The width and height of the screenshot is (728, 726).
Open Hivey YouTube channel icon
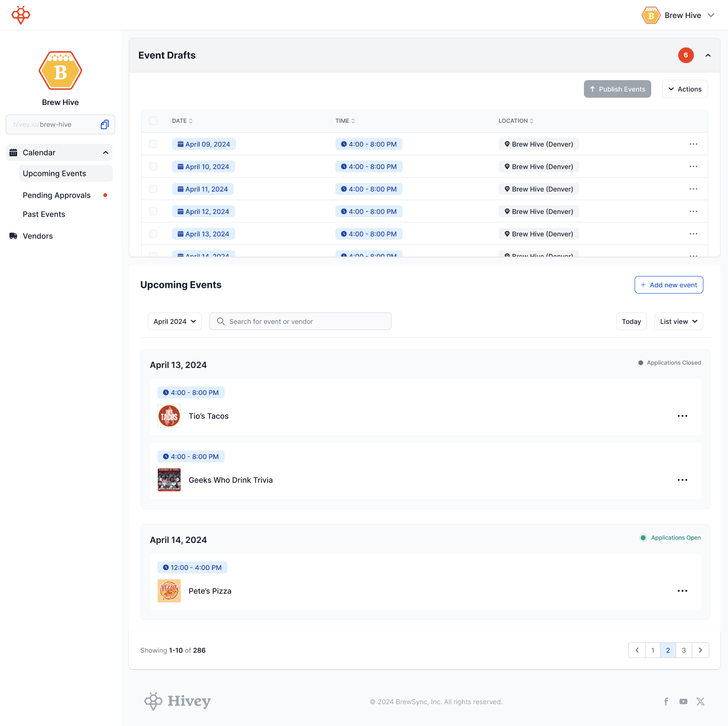pos(683,701)
